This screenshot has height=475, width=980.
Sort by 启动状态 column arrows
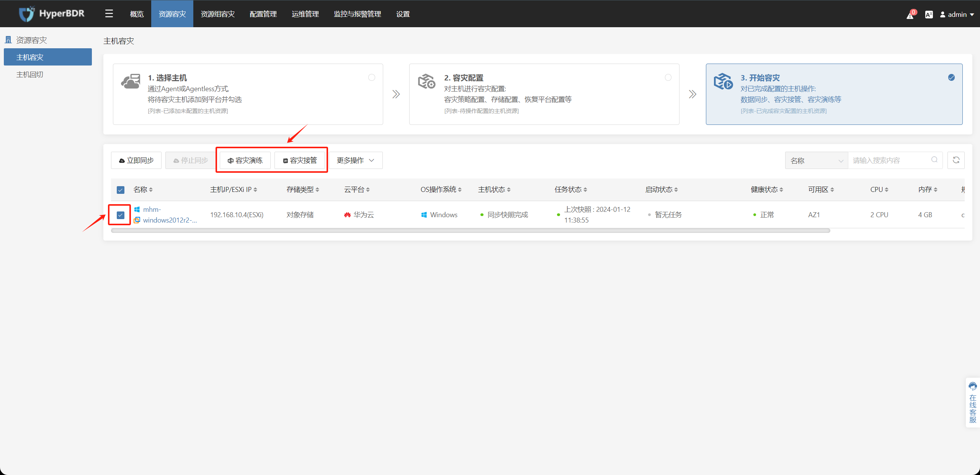click(676, 190)
